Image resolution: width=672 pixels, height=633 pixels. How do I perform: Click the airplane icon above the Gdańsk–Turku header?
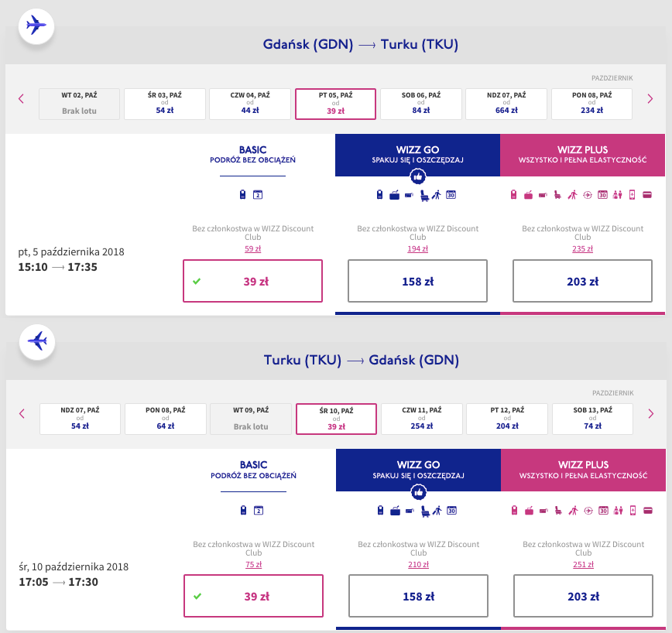(x=36, y=26)
